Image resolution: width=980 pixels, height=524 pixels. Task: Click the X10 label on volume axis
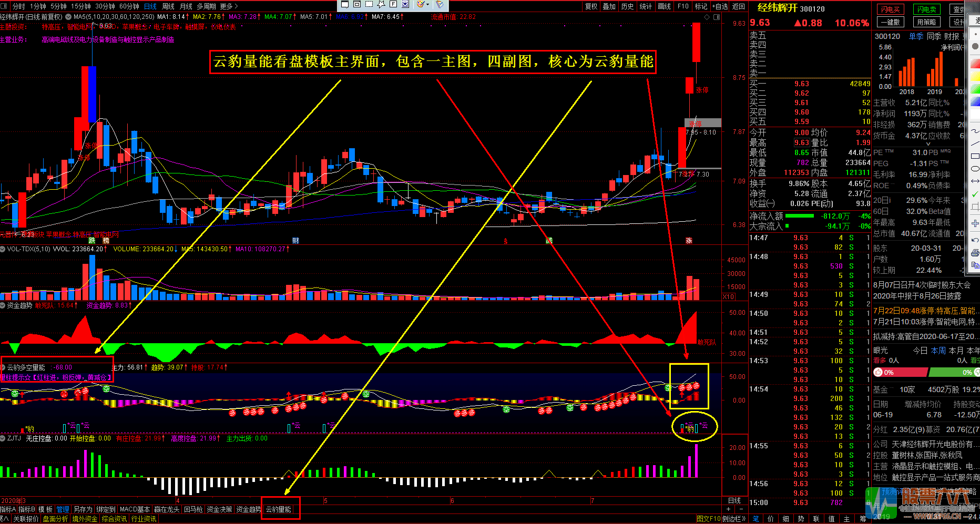[729, 297]
